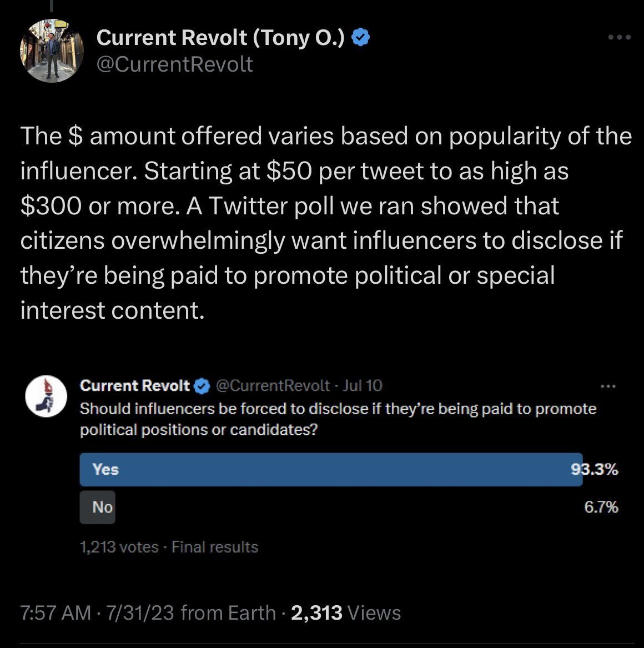This screenshot has height=648, width=644.
Task: Open the Tony O. profile avatar photo
Action: (x=52, y=51)
